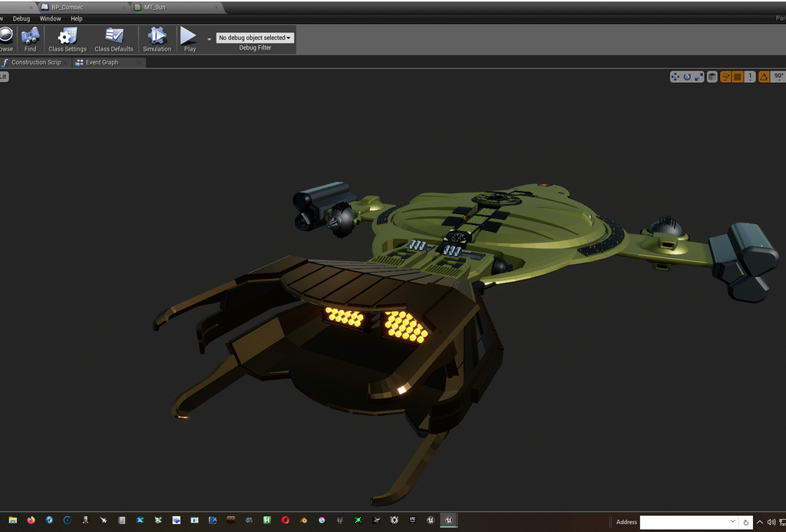The image size is (786, 532).
Task: Launch Firefox from the taskbar
Action: [31, 520]
